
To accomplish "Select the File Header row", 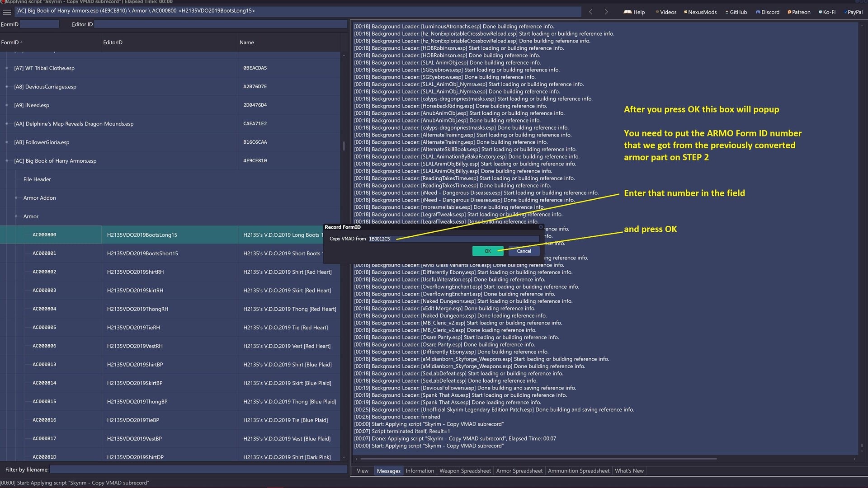I will pyautogui.click(x=170, y=179).
